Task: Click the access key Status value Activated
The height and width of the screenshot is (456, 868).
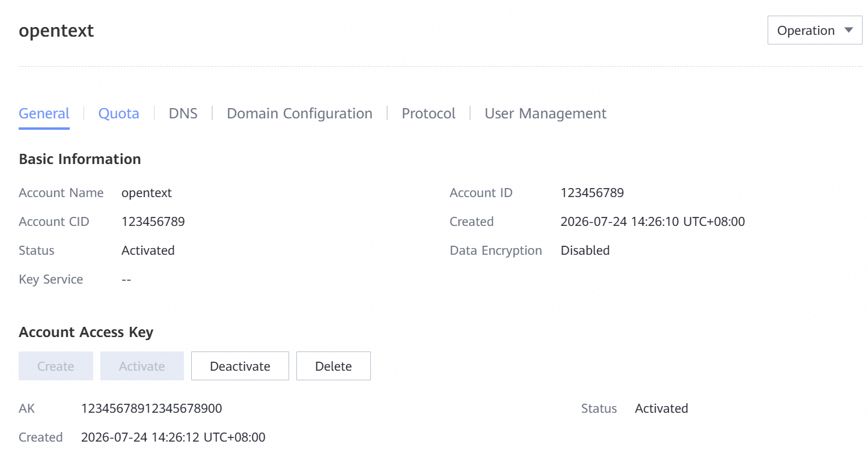Action: [662, 409]
